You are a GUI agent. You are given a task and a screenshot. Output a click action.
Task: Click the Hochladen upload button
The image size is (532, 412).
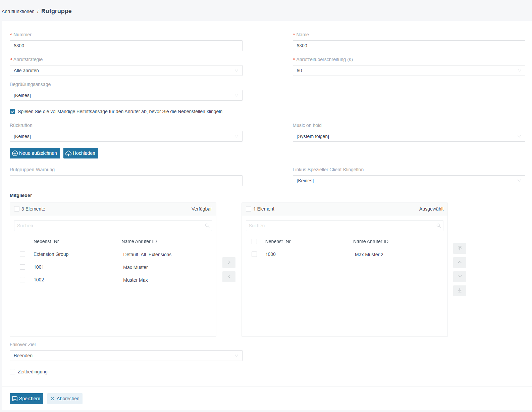click(x=81, y=153)
